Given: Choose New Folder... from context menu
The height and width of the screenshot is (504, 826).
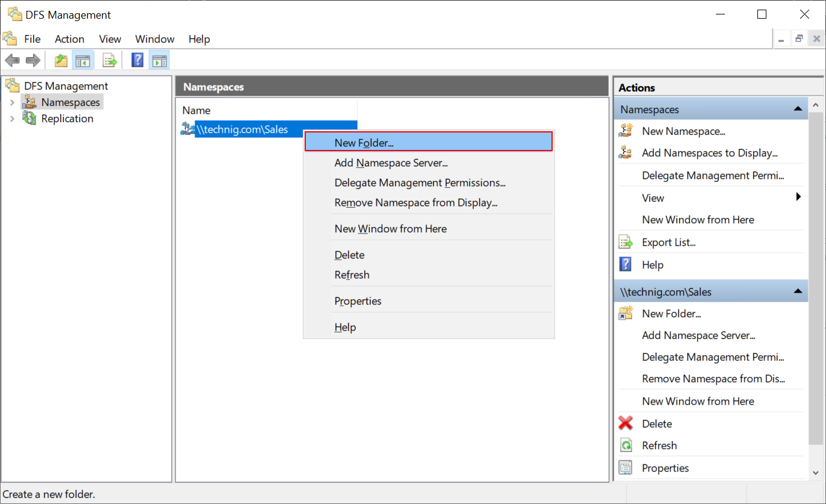Looking at the screenshot, I should tap(364, 143).
